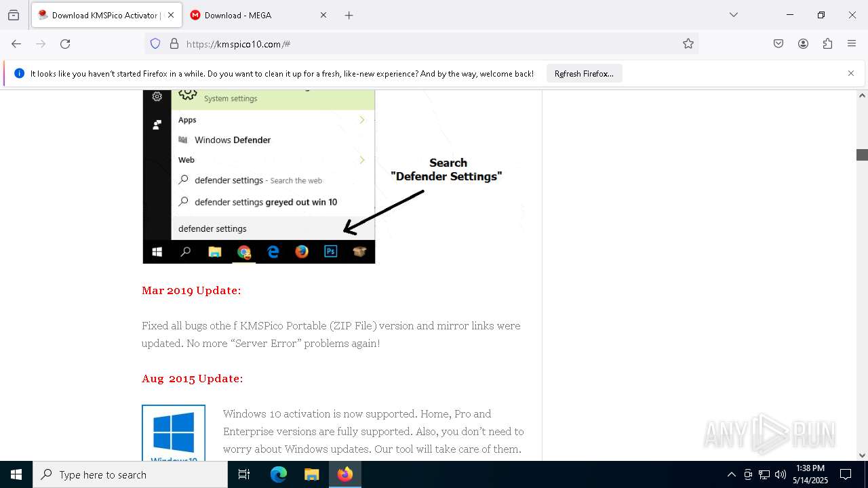868x488 pixels.
Task: Reload the current page
Action: click(x=65, y=43)
